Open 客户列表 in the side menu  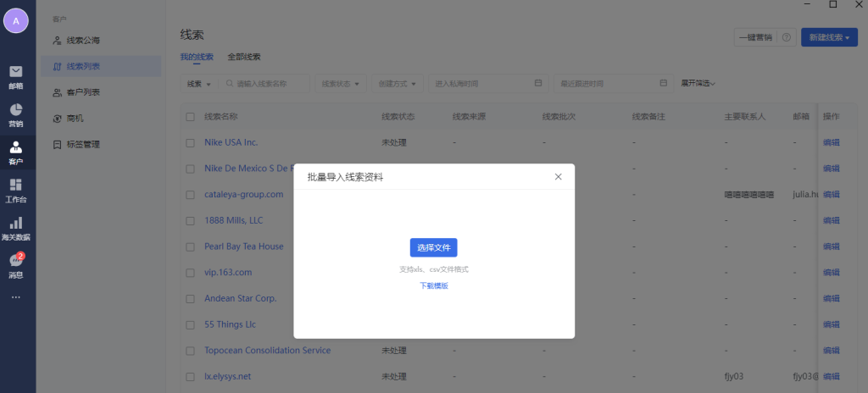point(83,92)
